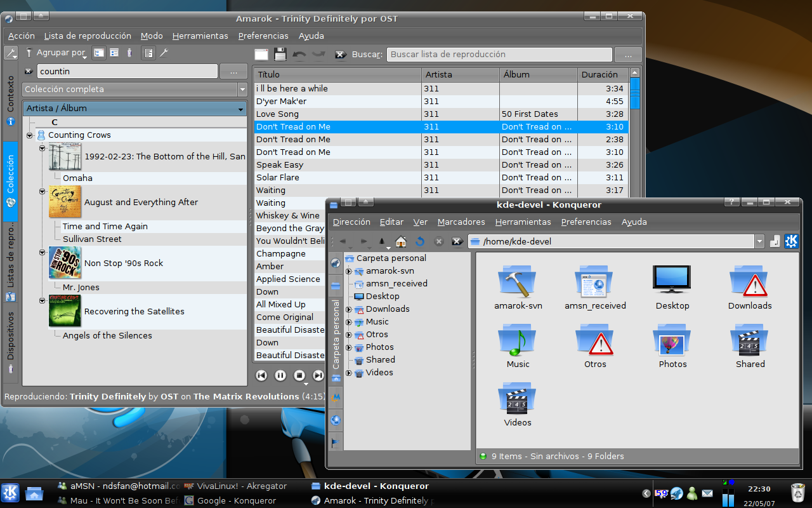Switch collection to iPod view mode
This screenshot has width=812, height=508.
(x=129, y=53)
